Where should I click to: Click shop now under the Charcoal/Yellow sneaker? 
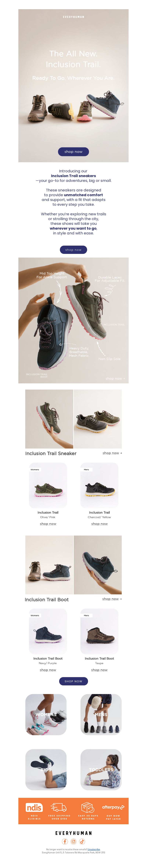point(99,524)
